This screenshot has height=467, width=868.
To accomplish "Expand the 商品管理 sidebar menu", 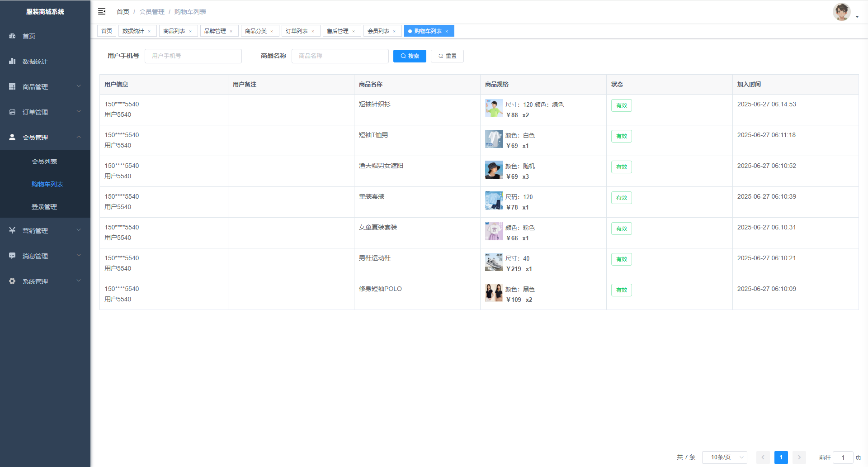I will 45,86.
